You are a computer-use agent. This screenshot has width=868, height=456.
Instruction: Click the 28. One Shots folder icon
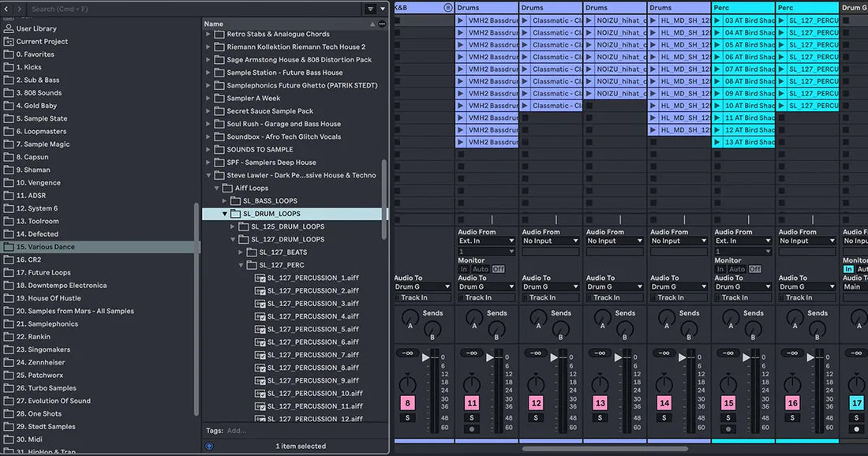pyautogui.click(x=9, y=414)
